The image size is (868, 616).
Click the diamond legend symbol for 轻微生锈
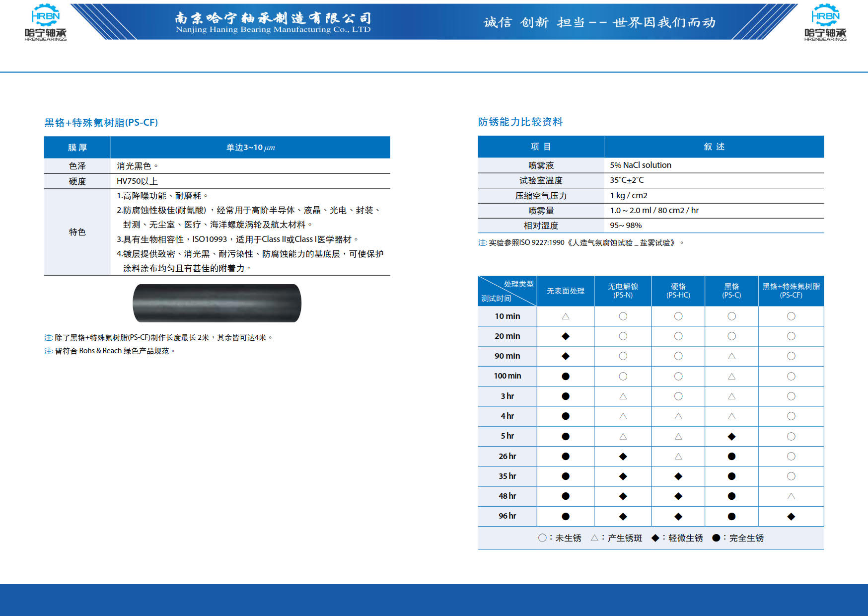(655, 538)
